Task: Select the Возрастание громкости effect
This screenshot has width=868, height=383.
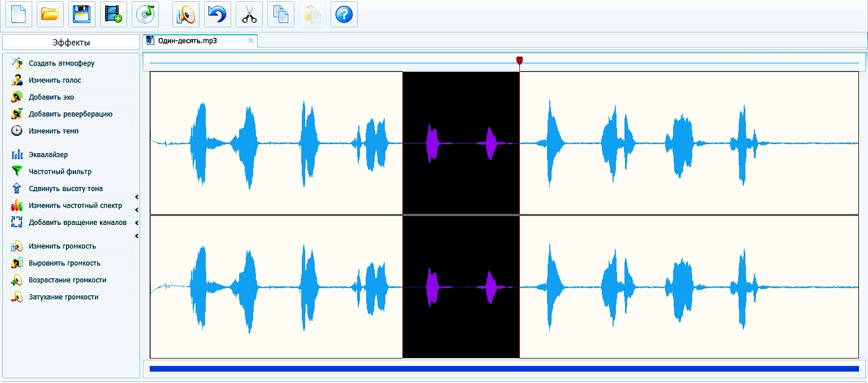Action: pyautogui.click(x=67, y=280)
